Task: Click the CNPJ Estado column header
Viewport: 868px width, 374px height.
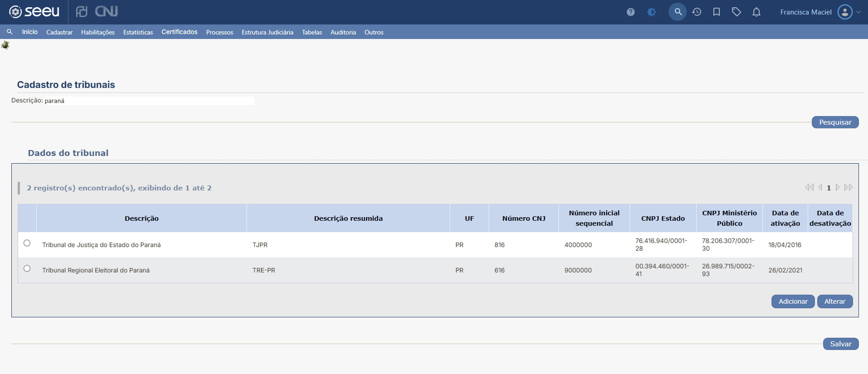Action: [663, 218]
